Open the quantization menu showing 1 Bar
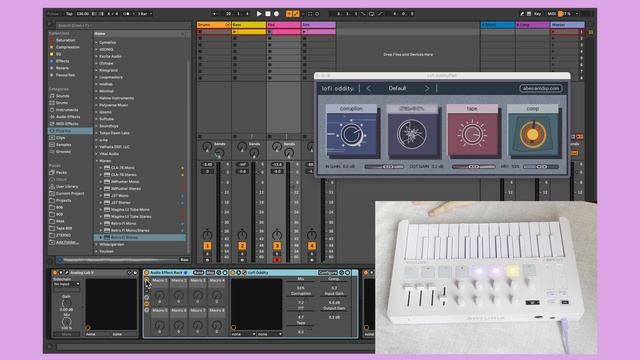Screen dimensions: 640x360 pos(144,13)
